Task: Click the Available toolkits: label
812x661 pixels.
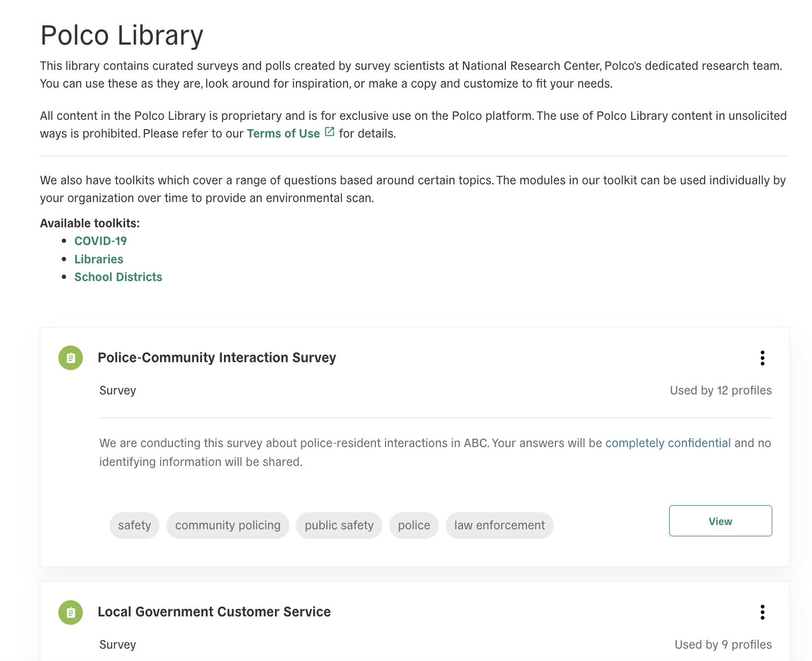Action: tap(90, 224)
